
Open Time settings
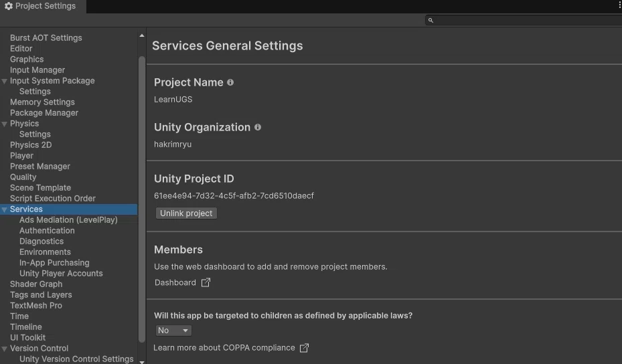tap(19, 316)
